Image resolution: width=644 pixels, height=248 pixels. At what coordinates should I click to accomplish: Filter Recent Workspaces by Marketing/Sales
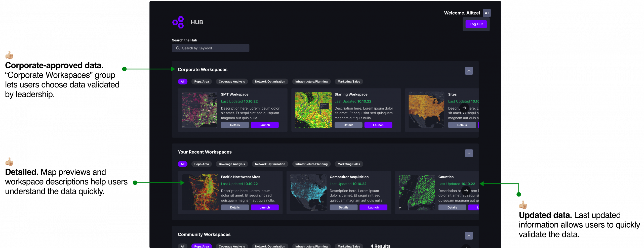tap(349, 164)
